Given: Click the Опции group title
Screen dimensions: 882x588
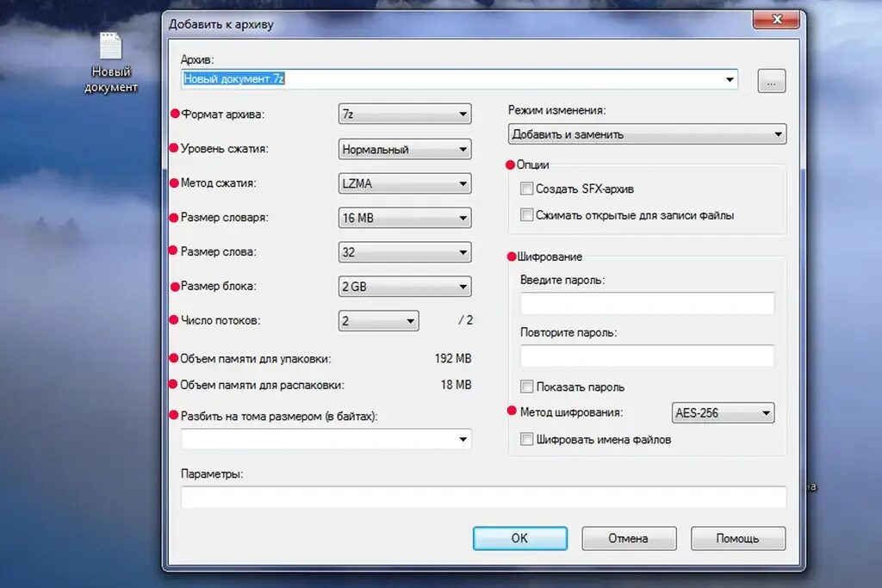Looking at the screenshot, I should tap(532, 164).
